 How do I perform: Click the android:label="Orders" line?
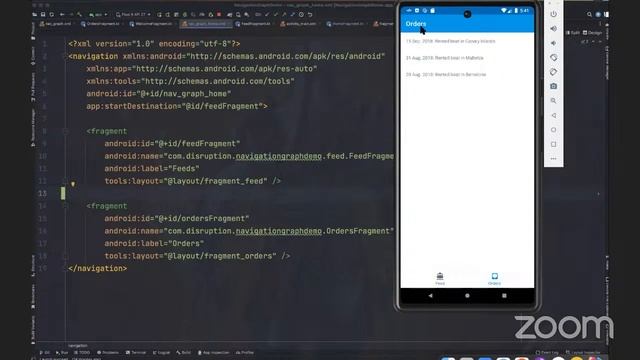click(x=154, y=244)
